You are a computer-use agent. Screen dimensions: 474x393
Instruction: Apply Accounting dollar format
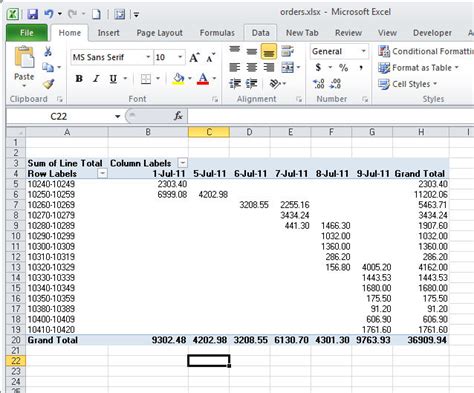(x=318, y=68)
